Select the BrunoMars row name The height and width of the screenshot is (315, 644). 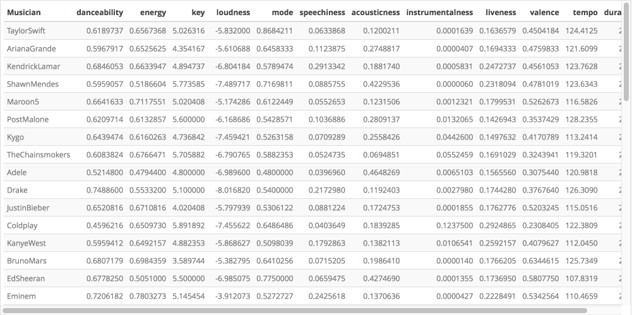[27, 261]
